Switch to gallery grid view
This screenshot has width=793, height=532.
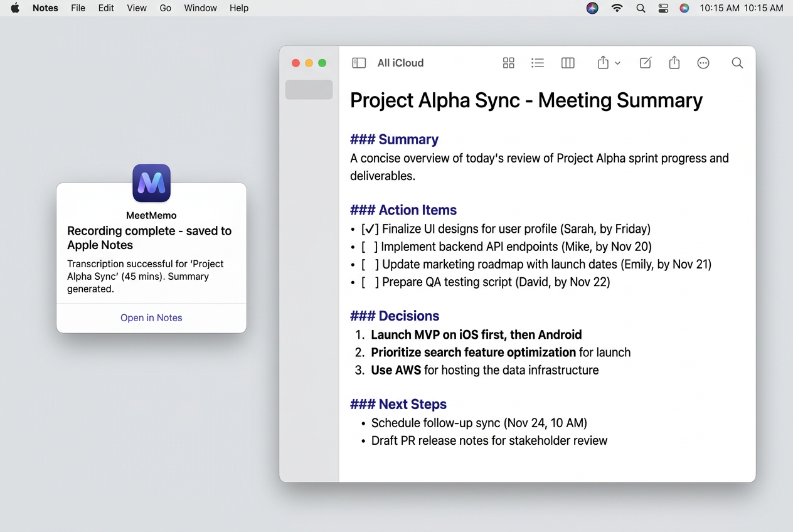click(508, 63)
